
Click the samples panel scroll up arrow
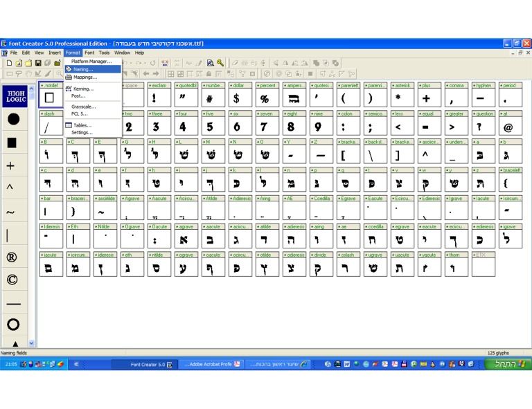point(32,89)
